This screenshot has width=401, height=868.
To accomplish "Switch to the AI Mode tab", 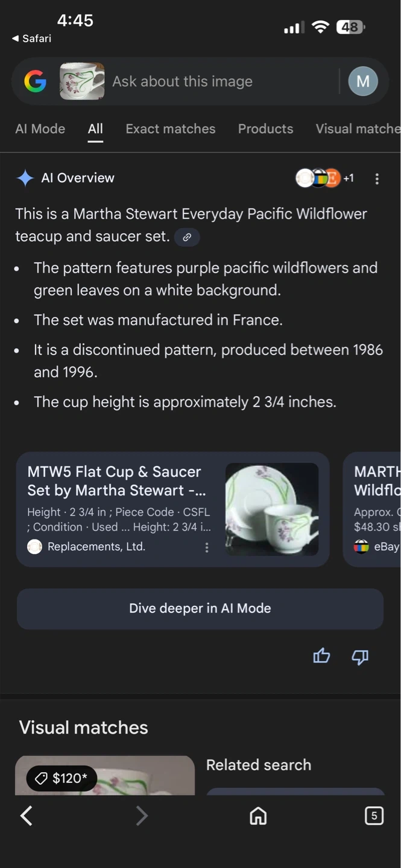I will pyautogui.click(x=40, y=129).
